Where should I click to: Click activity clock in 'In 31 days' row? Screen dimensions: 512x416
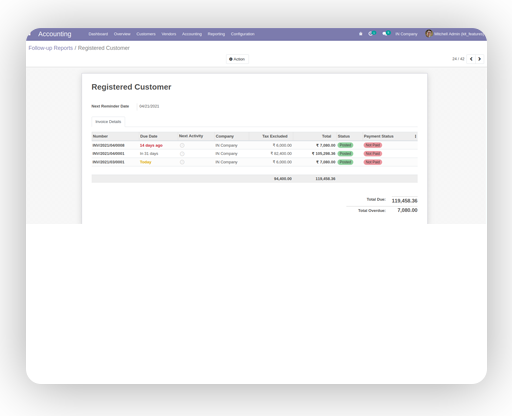[x=182, y=154]
